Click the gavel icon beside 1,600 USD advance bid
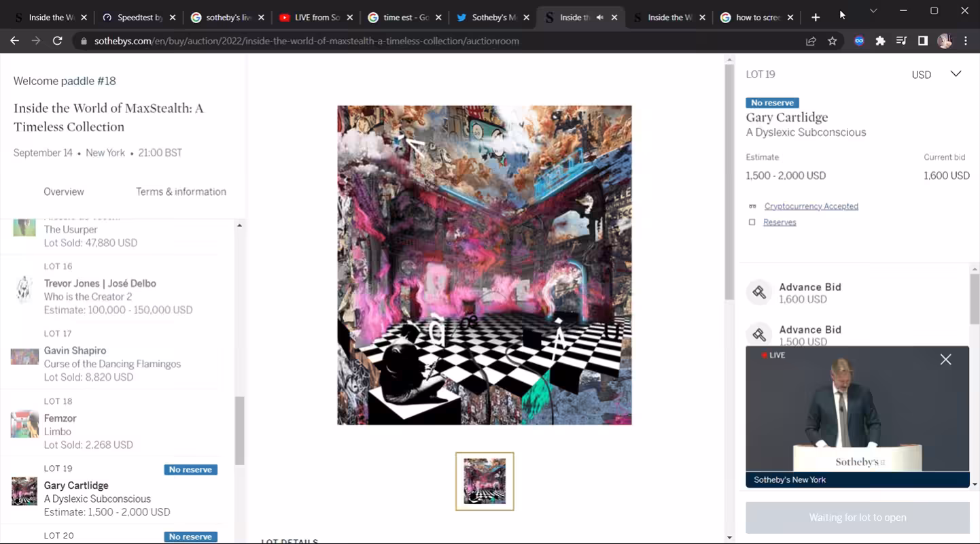Viewport: 980px width, 544px height. [x=759, y=292]
